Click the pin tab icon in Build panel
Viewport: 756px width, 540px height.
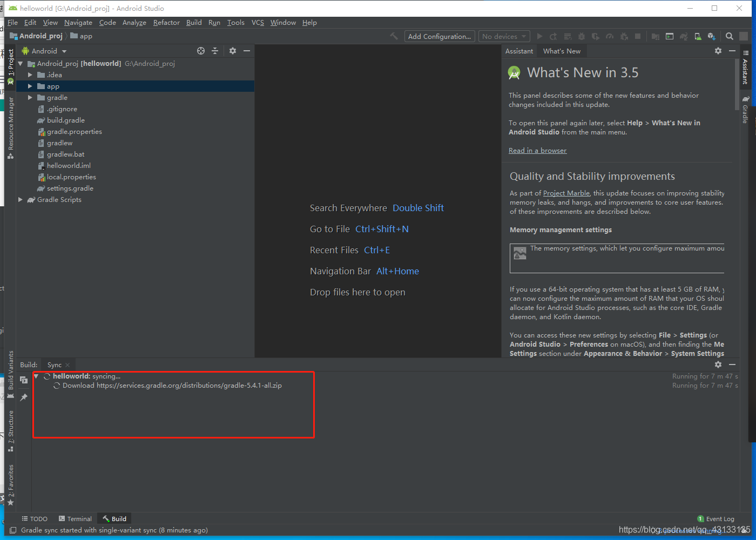coord(24,397)
